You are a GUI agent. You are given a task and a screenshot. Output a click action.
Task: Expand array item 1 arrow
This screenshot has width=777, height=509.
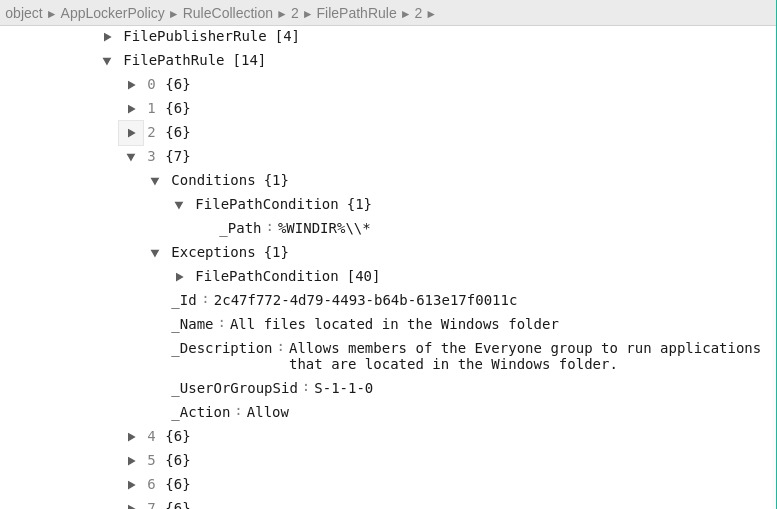pyautogui.click(x=132, y=109)
